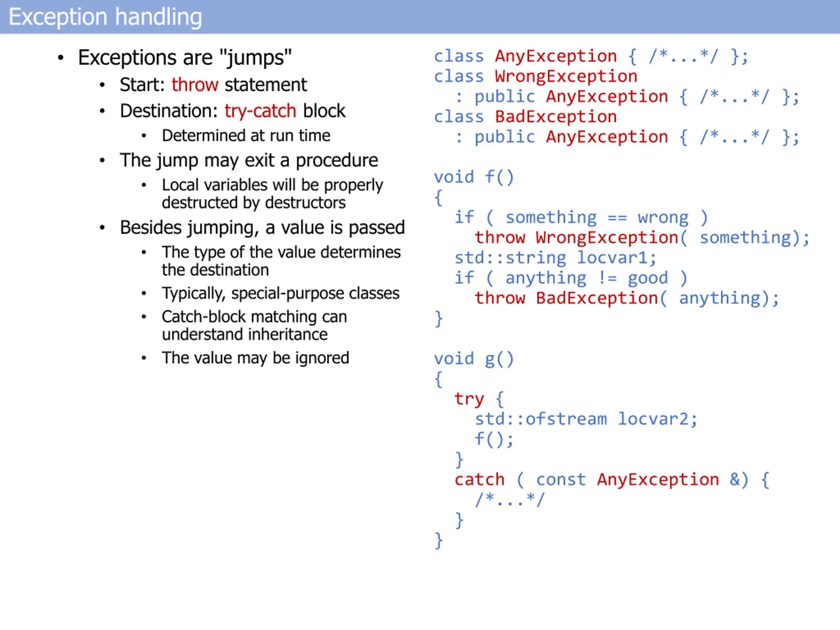This screenshot has width=840, height=630.
Task: Click the red 'try-catch' text in Destination bullet
Action: tap(260, 111)
